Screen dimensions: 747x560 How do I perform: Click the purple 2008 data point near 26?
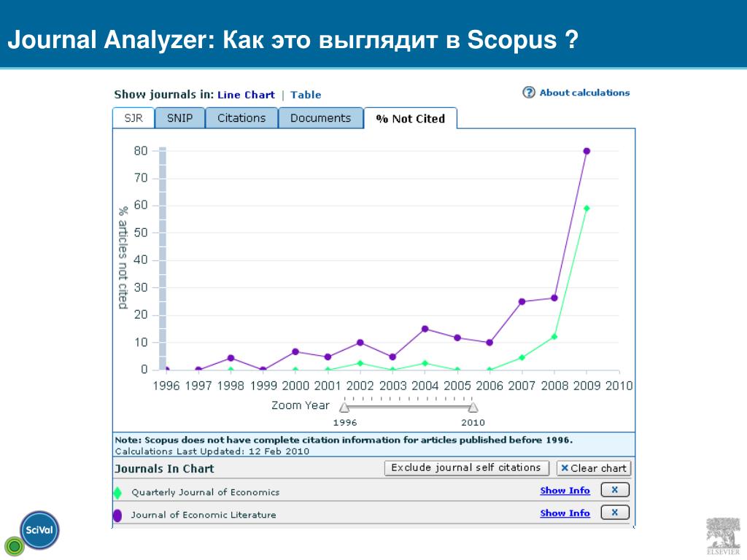point(554,298)
